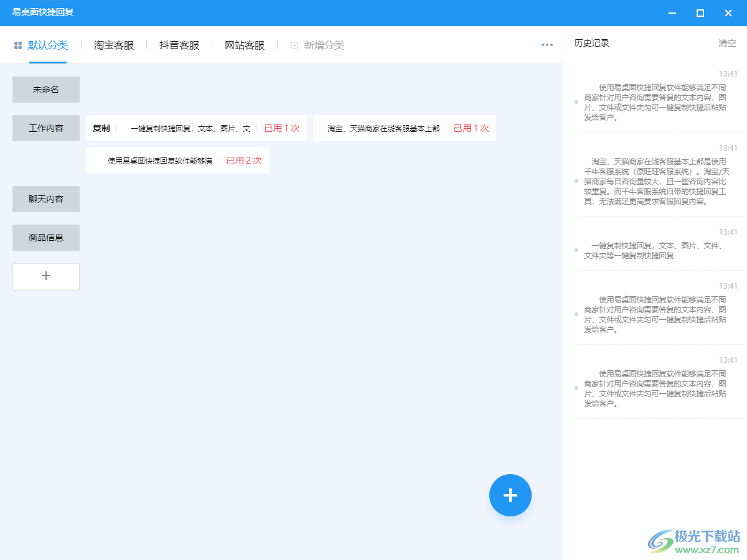Switch to the 淘宝客服 tab
747x560 pixels.
click(114, 45)
